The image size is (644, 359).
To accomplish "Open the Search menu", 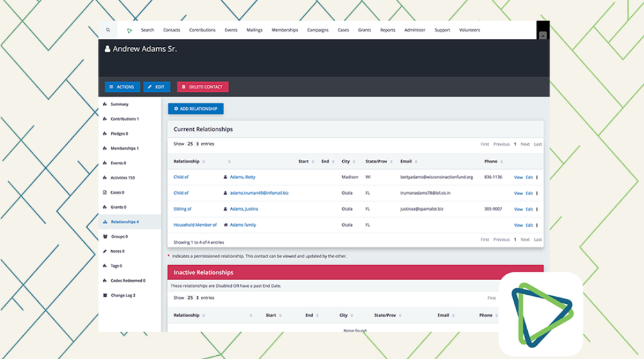I will point(148,30).
